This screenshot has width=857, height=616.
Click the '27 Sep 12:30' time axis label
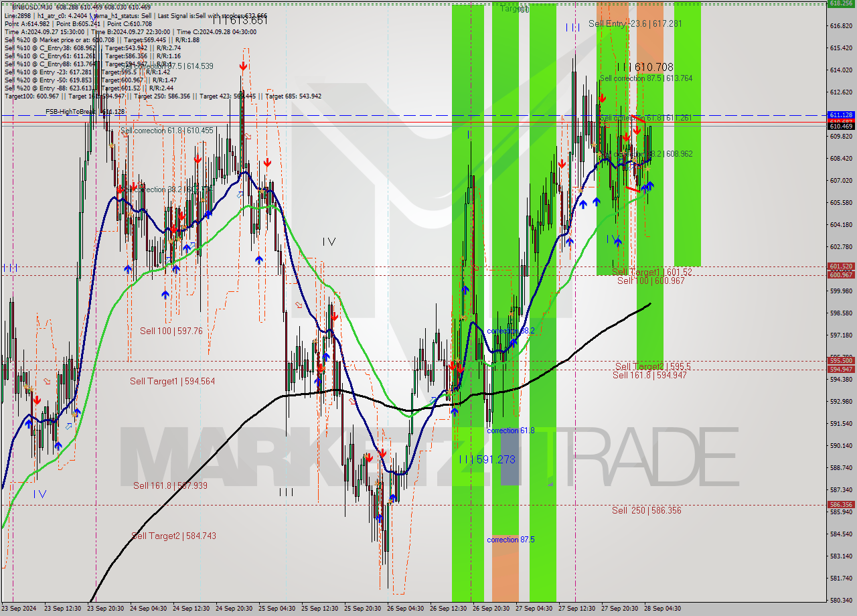(x=576, y=609)
